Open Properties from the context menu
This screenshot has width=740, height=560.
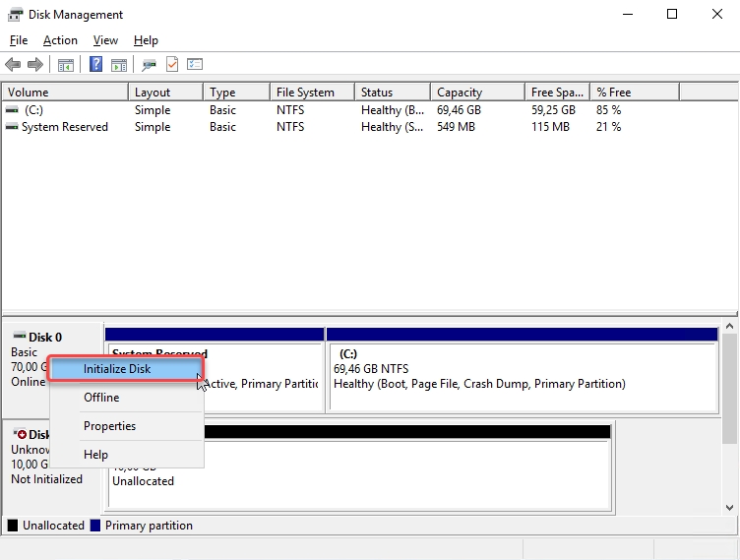click(109, 426)
